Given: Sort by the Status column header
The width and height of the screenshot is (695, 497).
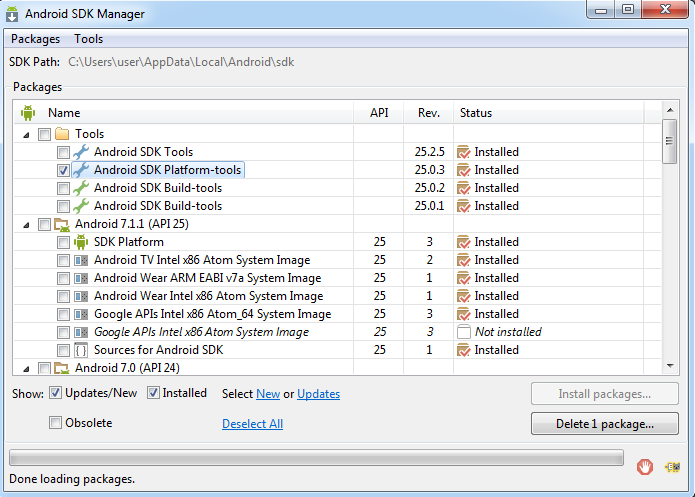Looking at the screenshot, I should click(549, 113).
